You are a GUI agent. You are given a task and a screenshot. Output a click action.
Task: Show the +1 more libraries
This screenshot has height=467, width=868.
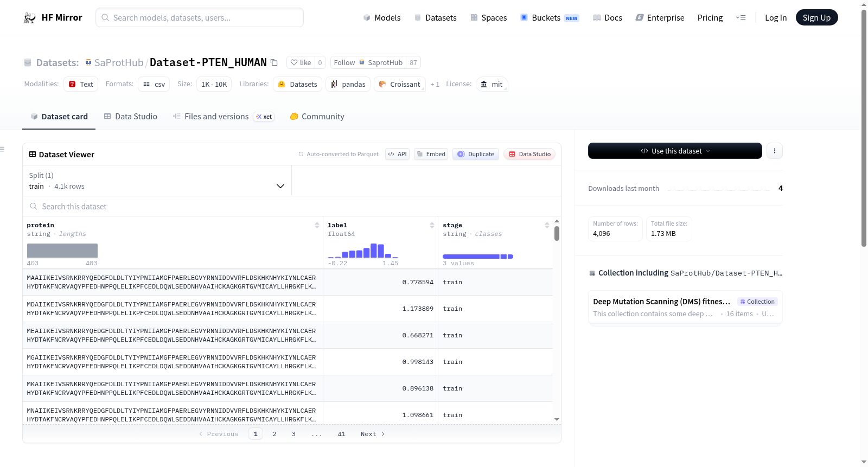[435, 85]
